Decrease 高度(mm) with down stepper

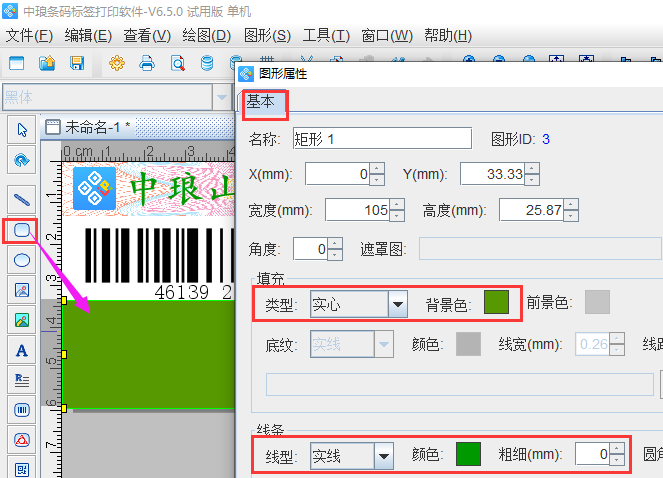pos(571,215)
